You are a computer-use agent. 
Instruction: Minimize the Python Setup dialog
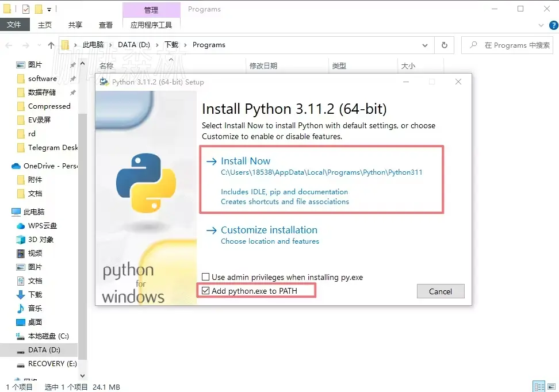coord(405,82)
